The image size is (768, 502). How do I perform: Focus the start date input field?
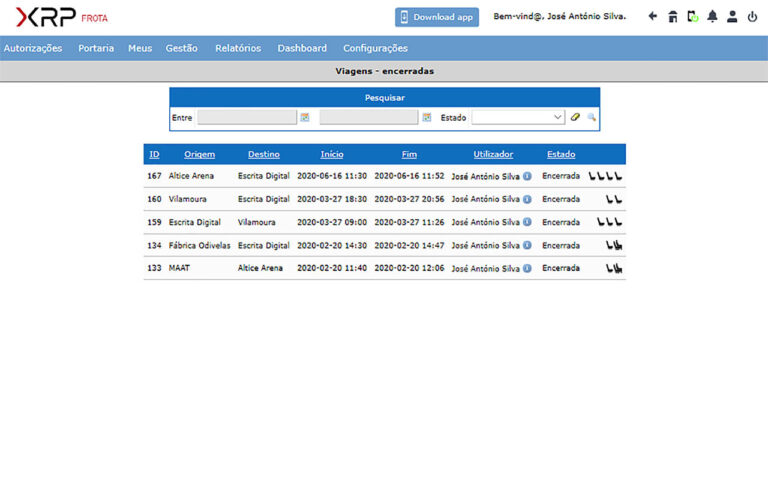pos(247,117)
